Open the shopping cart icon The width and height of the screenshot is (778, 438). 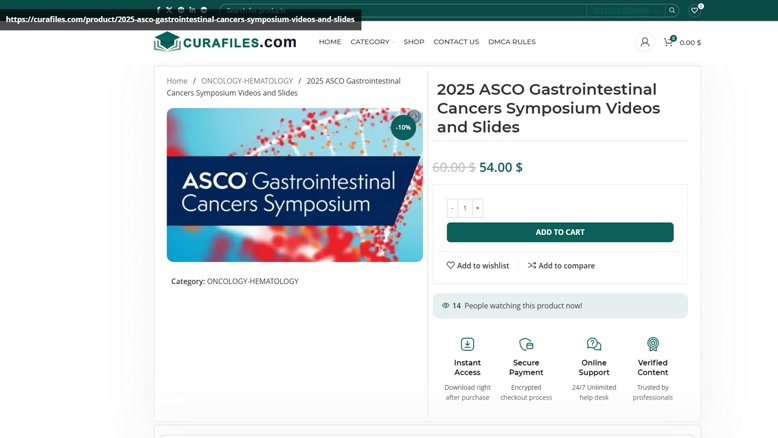(x=669, y=42)
